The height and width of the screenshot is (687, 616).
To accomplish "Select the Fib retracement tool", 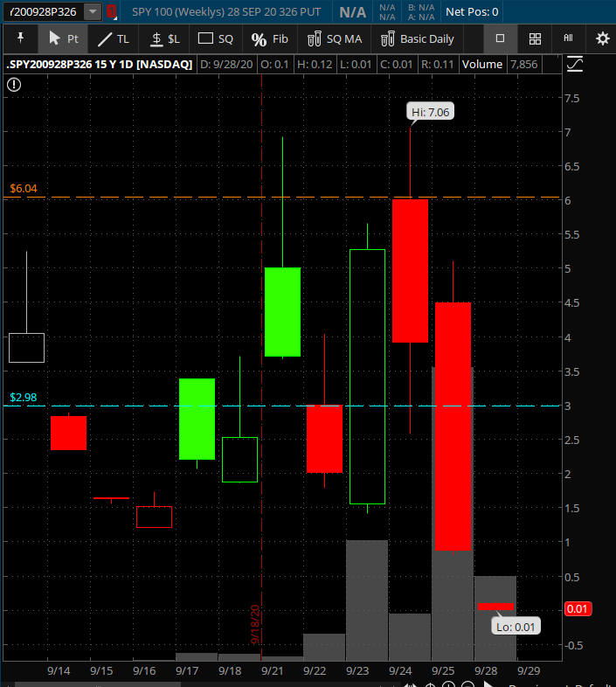I will (x=269, y=38).
